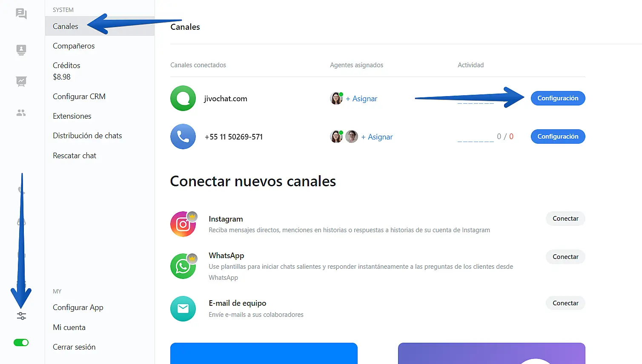
Task: Click the Canales conectados column header
Action: pyautogui.click(x=198, y=65)
